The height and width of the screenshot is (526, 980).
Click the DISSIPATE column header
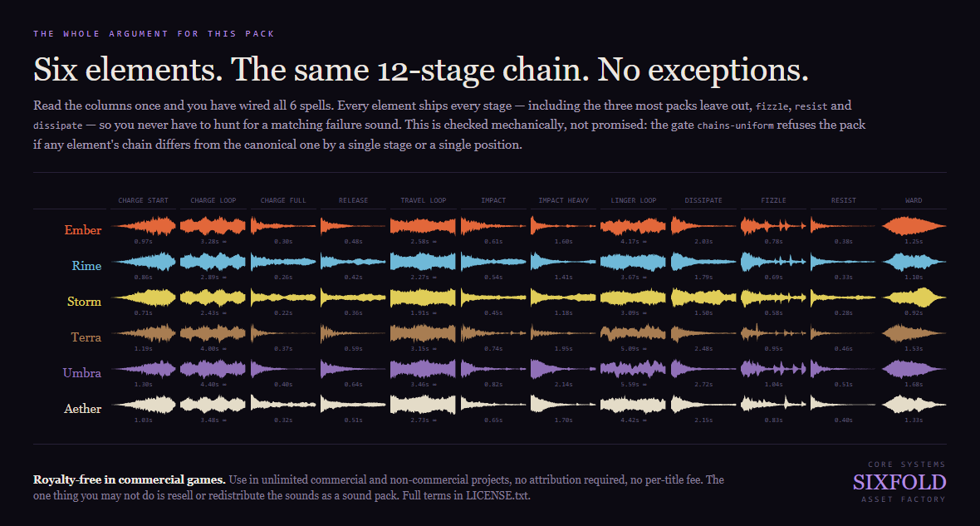point(703,200)
